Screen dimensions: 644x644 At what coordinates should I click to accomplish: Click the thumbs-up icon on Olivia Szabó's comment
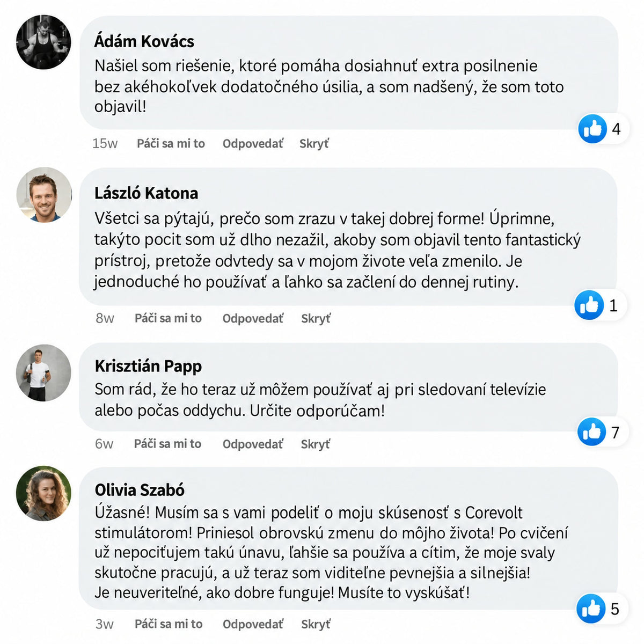tap(591, 609)
